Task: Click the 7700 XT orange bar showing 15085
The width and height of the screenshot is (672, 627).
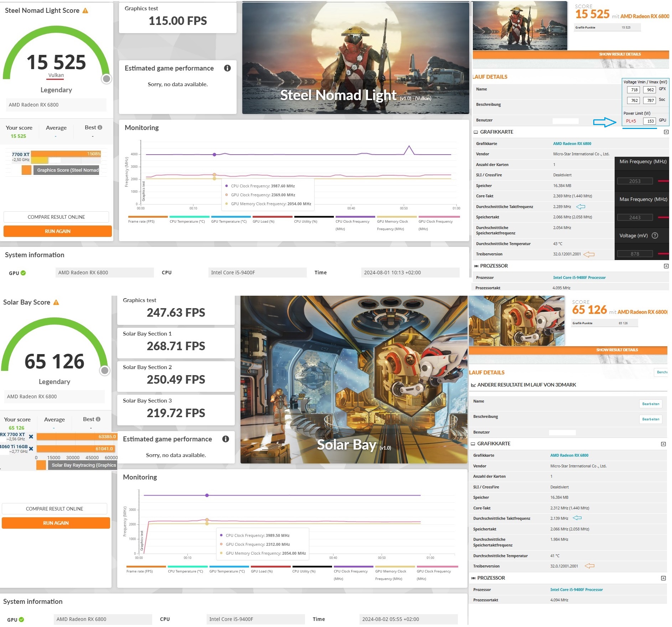Action: [x=66, y=154]
